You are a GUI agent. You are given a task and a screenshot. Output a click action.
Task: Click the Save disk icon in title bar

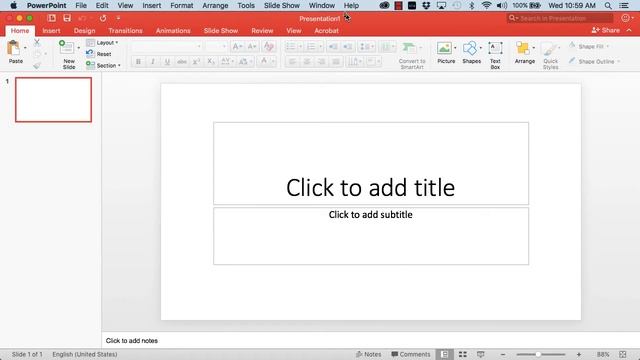[x=67, y=18]
